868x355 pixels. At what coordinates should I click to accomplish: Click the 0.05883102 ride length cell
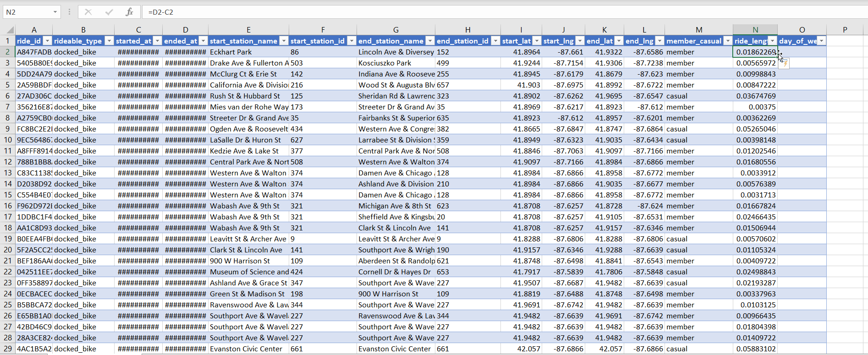pos(755,349)
